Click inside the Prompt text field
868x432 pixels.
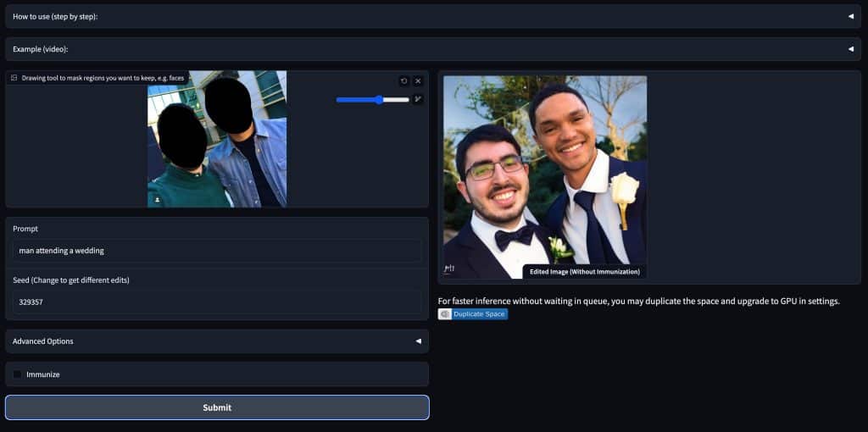point(217,251)
